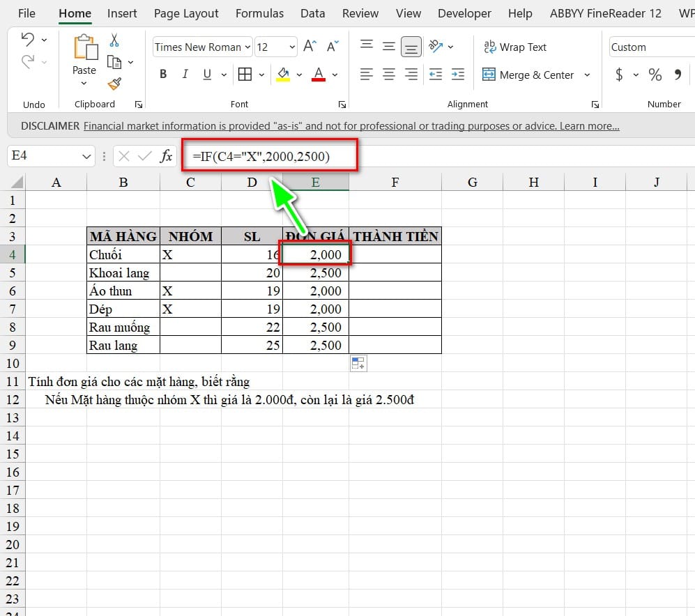695x616 pixels.
Task: Click the Increase Indent icon
Action: [458, 75]
